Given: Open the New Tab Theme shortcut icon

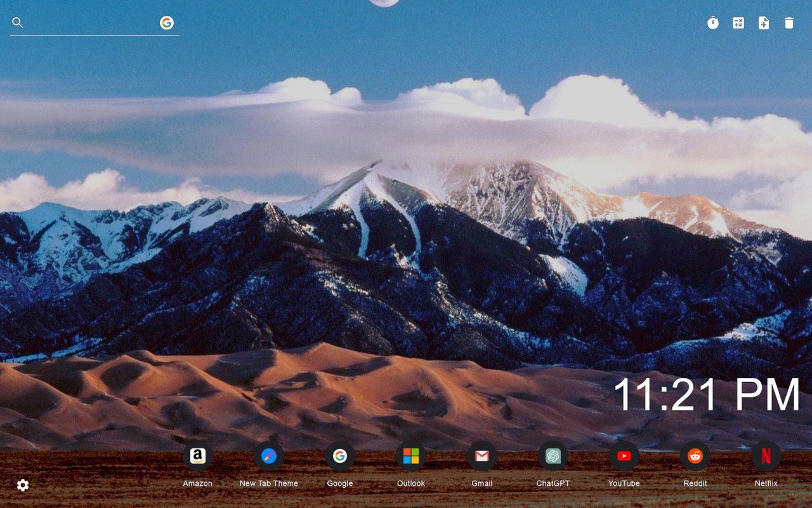Looking at the screenshot, I should (269, 456).
